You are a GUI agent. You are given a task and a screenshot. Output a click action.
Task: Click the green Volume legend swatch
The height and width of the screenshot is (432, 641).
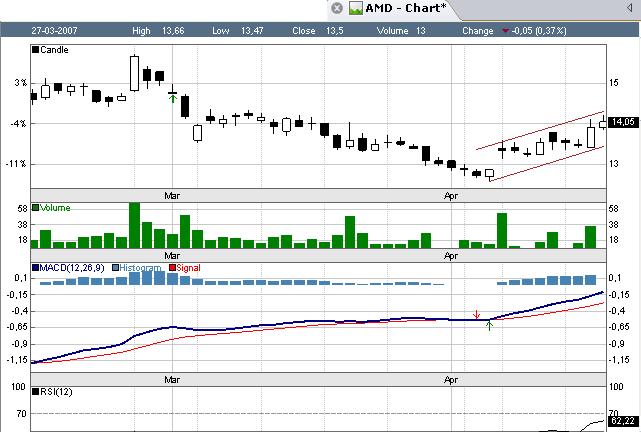click(x=36, y=208)
